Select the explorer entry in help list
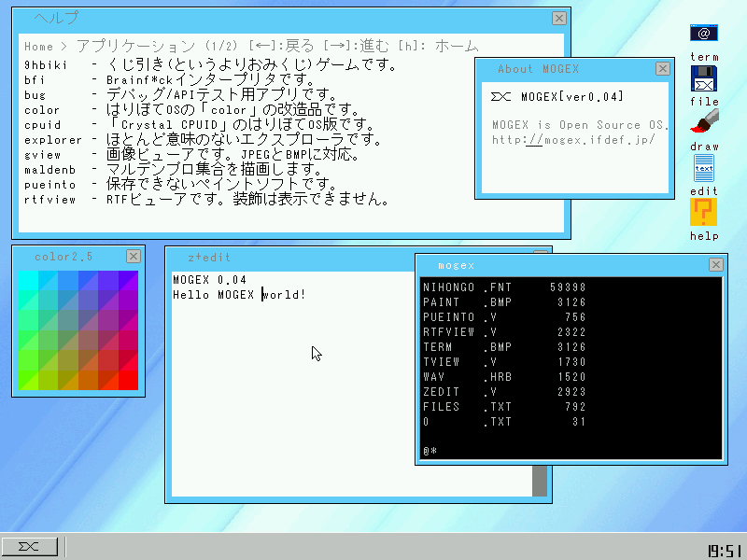The height and width of the screenshot is (560, 747). click(x=53, y=140)
